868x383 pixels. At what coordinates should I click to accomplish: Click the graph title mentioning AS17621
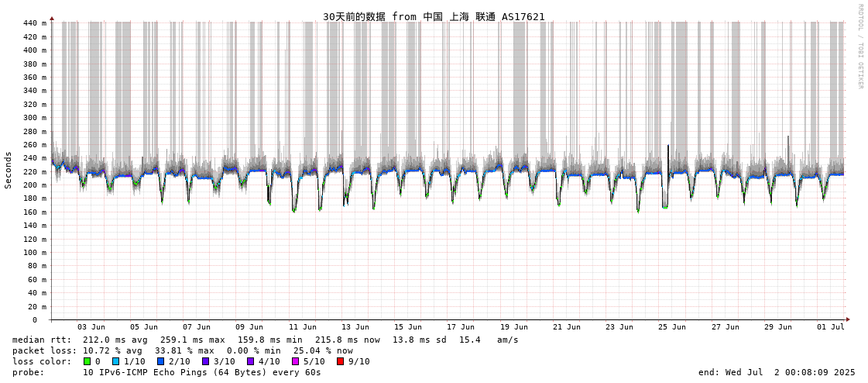click(434, 16)
